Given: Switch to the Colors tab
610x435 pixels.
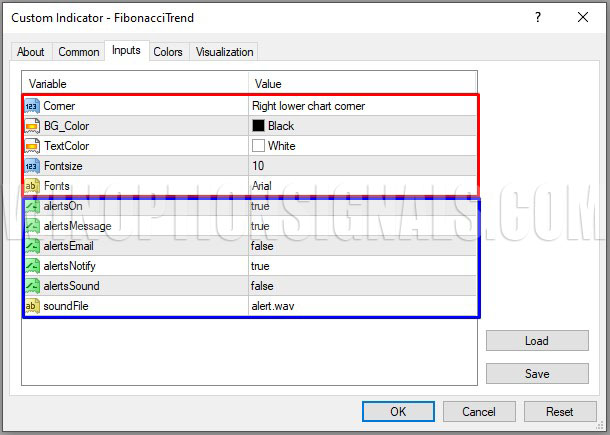Looking at the screenshot, I should pyautogui.click(x=167, y=52).
